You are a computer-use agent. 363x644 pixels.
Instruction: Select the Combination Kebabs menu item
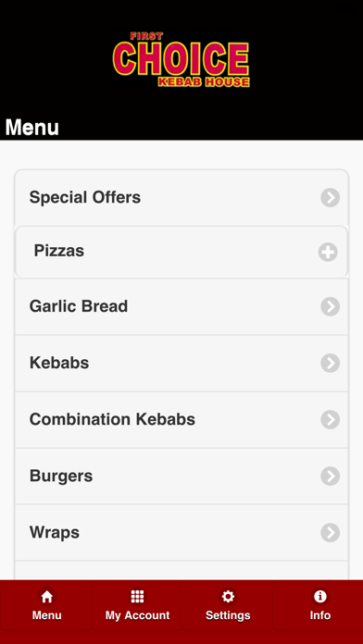click(181, 420)
